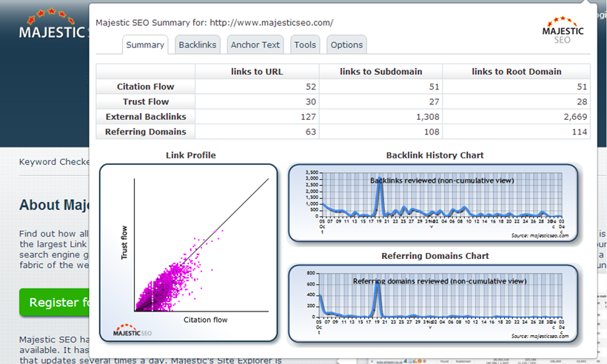This screenshot has height=364, width=607.
Task: Click the 'links to URL' column header
Action: point(257,72)
